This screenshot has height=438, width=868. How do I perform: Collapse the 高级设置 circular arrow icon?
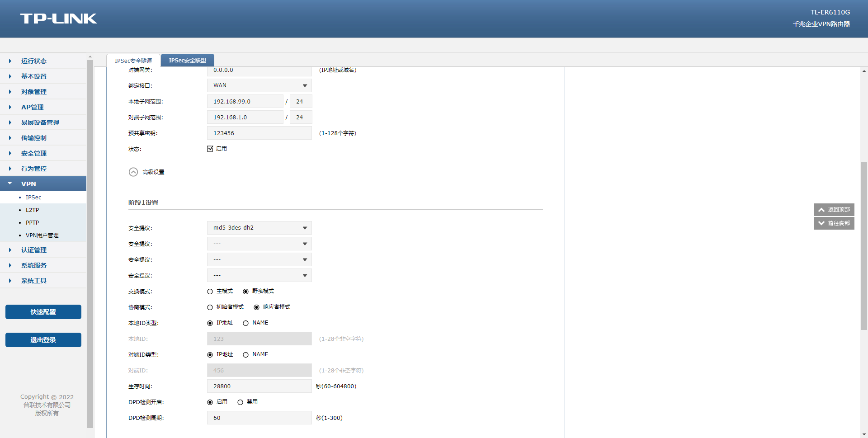(x=133, y=172)
